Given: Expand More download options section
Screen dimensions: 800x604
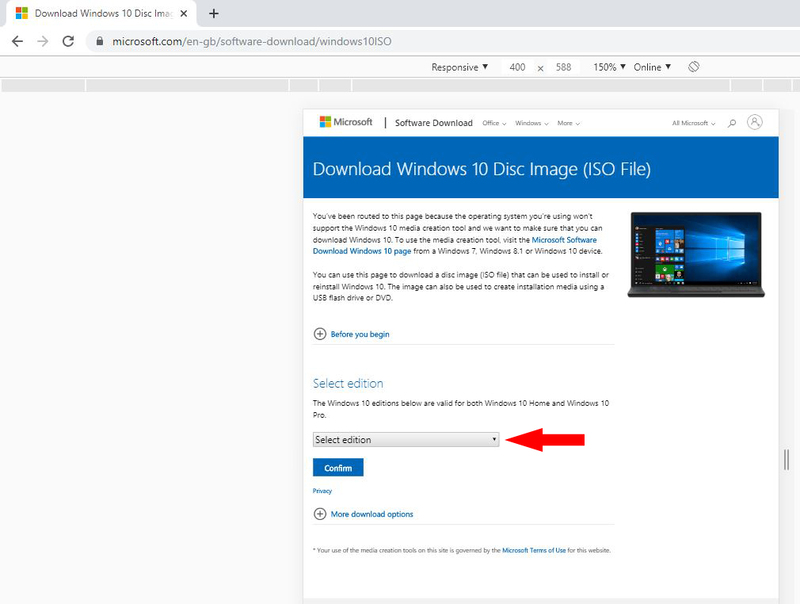Looking at the screenshot, I should point(372,514).
